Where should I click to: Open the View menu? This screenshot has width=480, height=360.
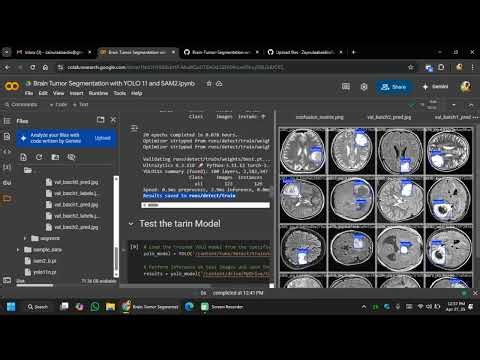(x=58, y=93)
